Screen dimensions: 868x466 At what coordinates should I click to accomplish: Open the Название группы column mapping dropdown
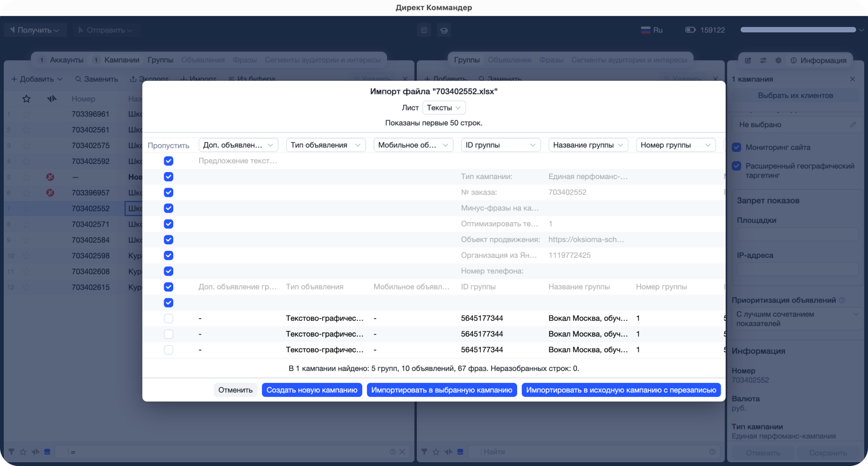tap(588, 145)
